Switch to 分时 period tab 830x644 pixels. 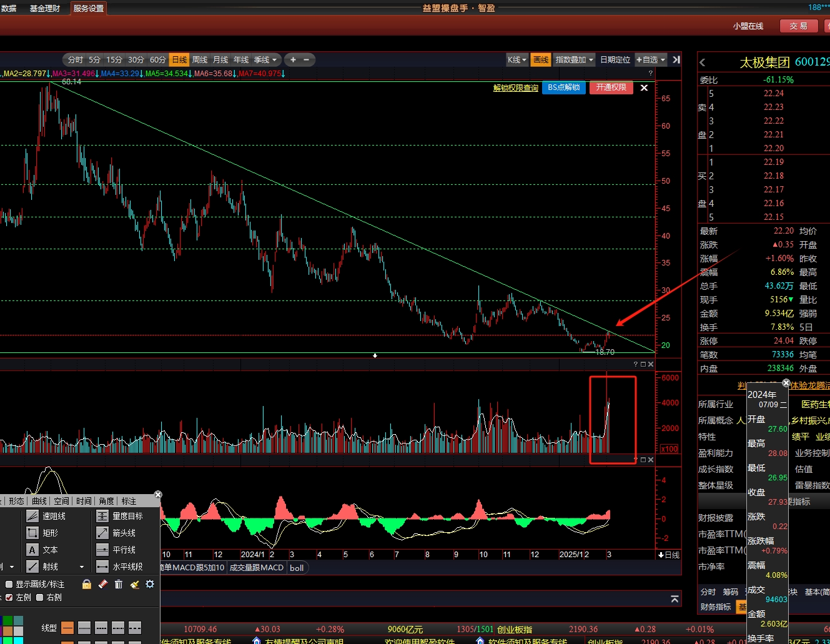76,60
